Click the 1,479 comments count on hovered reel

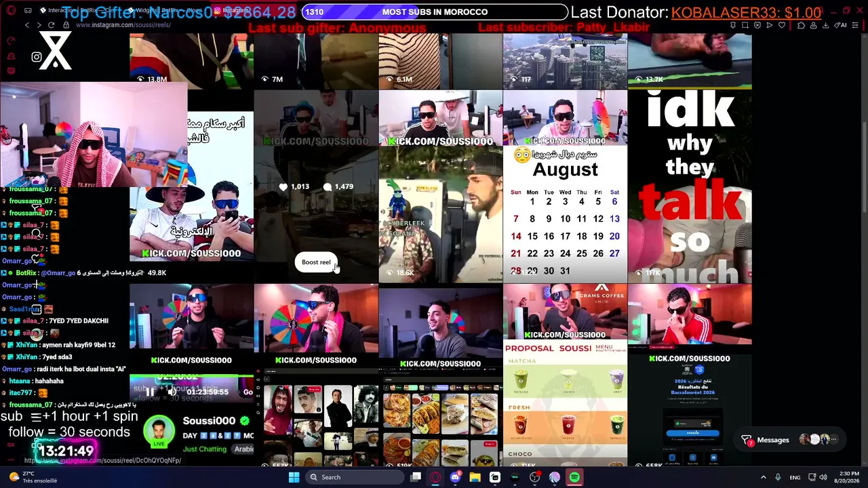[338, 186]
